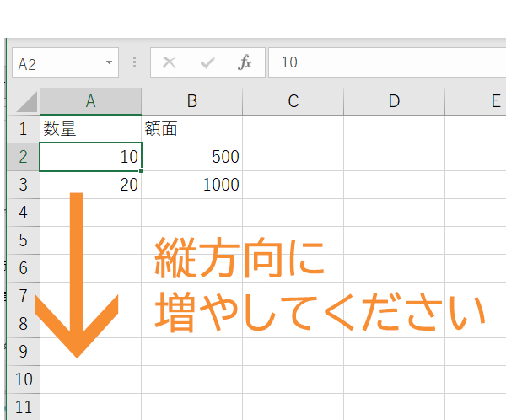
Task: Click empty cell B4
Action: click(192, 213)
